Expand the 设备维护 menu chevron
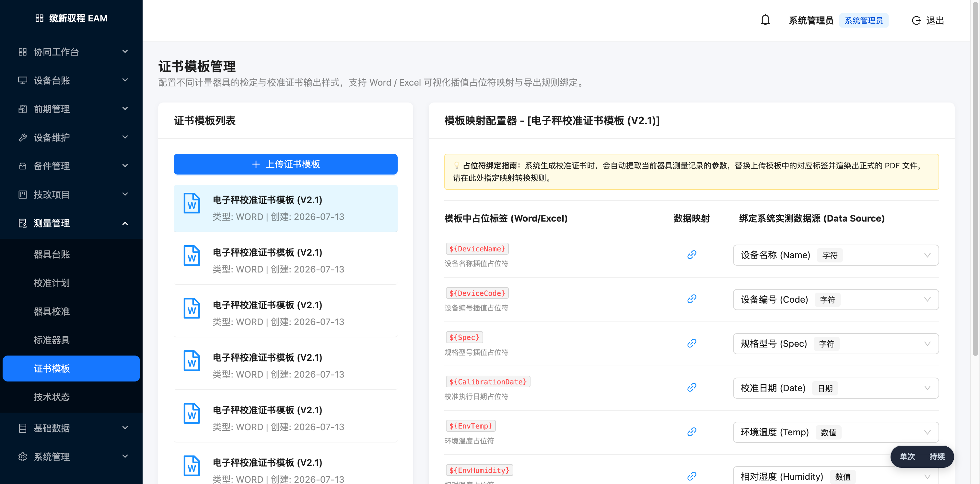This screenshot has width=980, height=484. tap(125, 137)
